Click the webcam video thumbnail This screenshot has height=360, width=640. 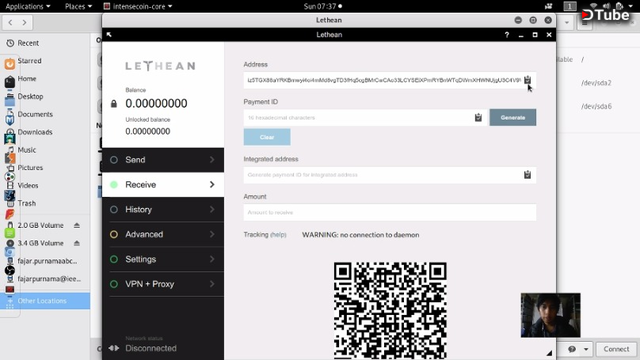[550, 315]
